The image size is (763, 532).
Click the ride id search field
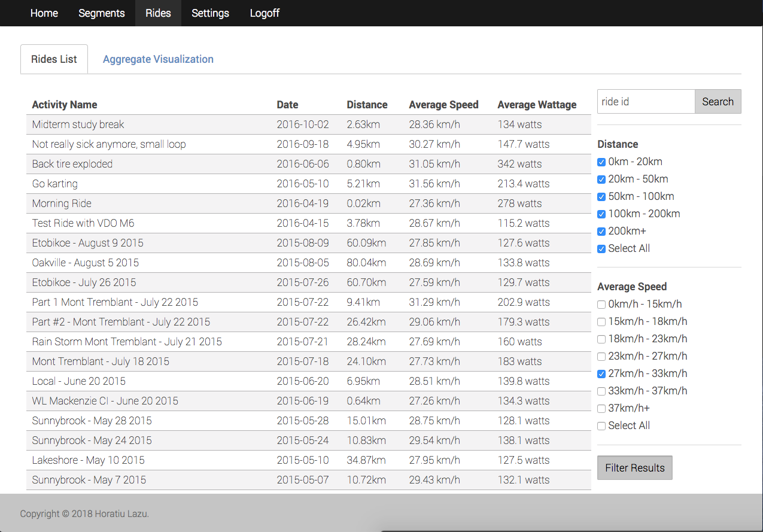click(646, 102)
